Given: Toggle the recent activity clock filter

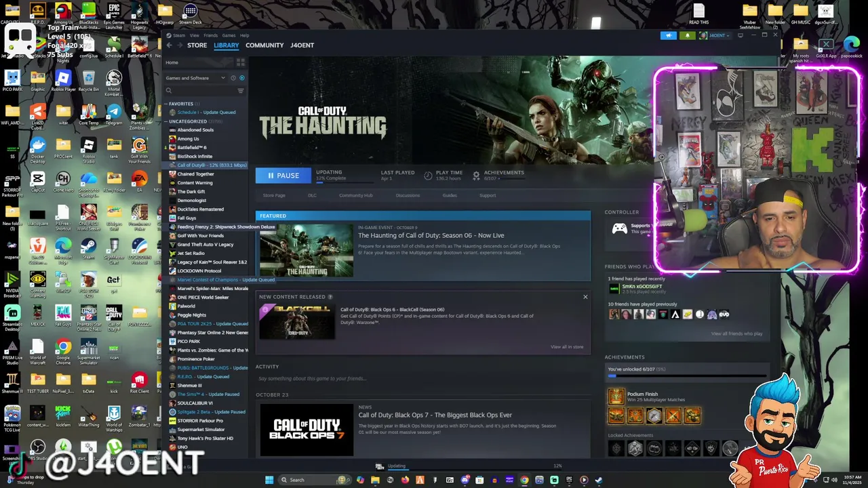Looking at the screenshot, I should pyautogui.click(x=233, y=78).
